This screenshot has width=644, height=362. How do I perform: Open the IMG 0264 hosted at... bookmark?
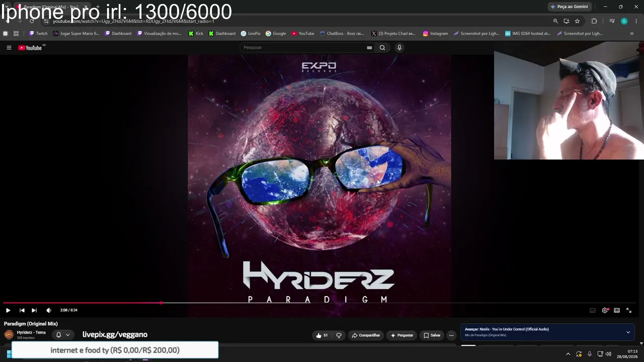coord(528,34)
